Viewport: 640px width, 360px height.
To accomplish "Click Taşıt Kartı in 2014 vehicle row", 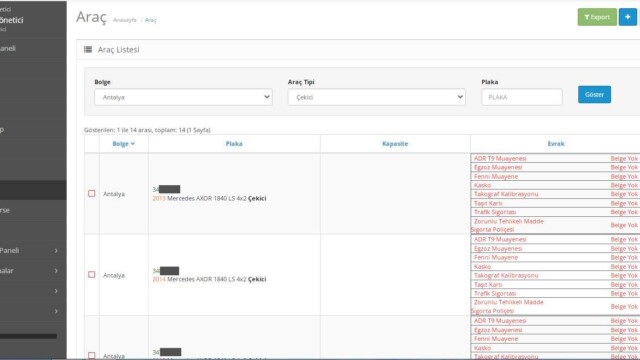I will (x=488, y=284).
